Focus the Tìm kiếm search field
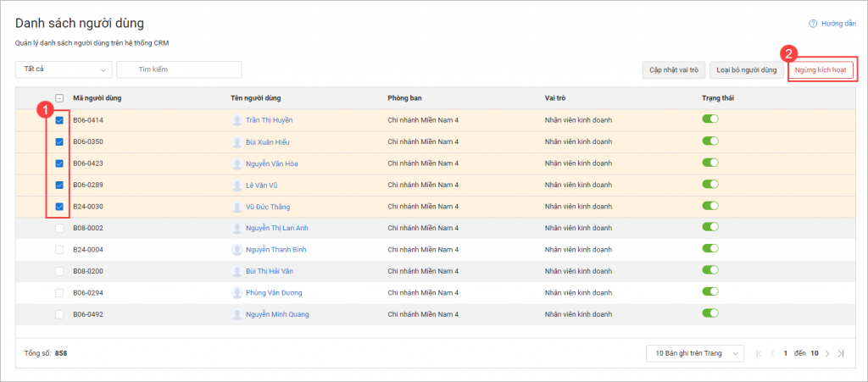The height and width of the screenshot is (382, 868). (179, 69)
